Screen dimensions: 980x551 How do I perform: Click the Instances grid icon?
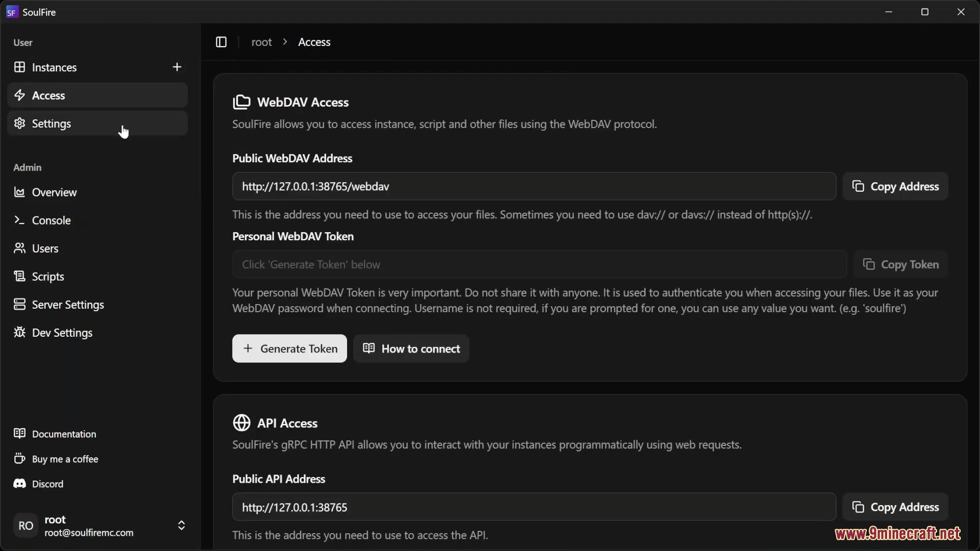click(19, 67)
